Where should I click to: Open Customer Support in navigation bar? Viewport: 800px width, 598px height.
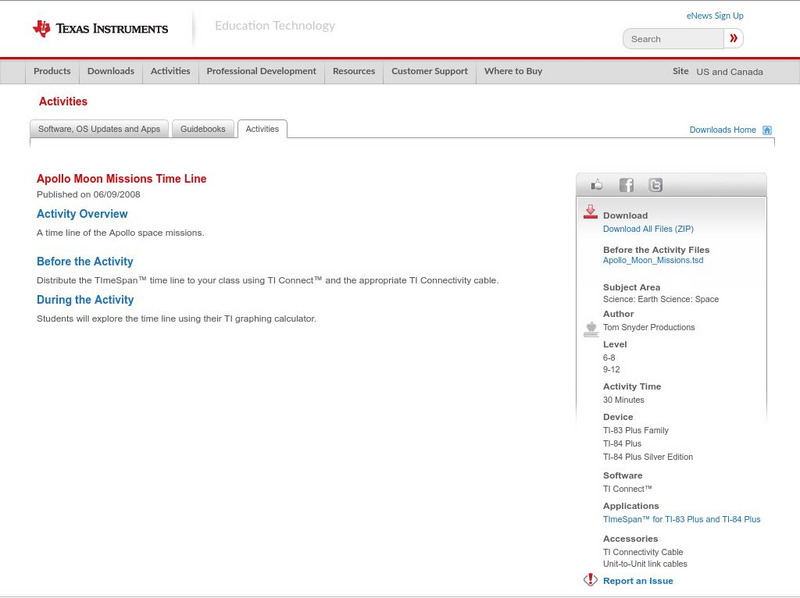[429, 71]
